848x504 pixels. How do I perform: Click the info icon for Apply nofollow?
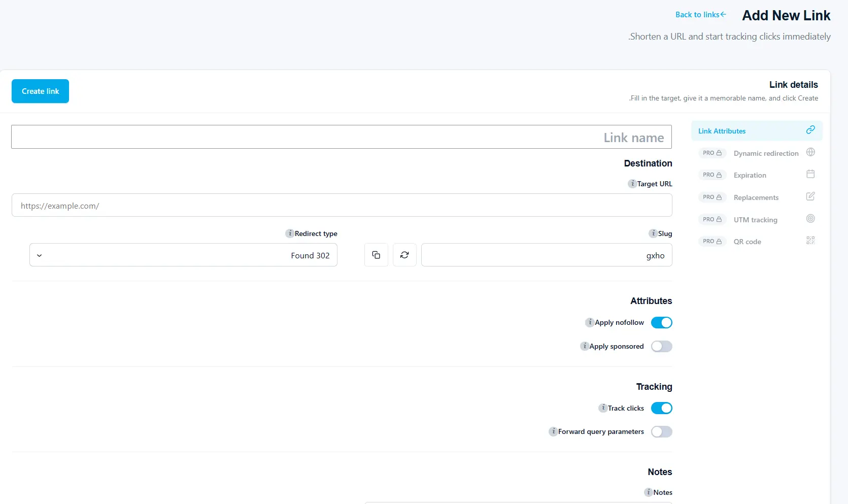pos(590,322)
